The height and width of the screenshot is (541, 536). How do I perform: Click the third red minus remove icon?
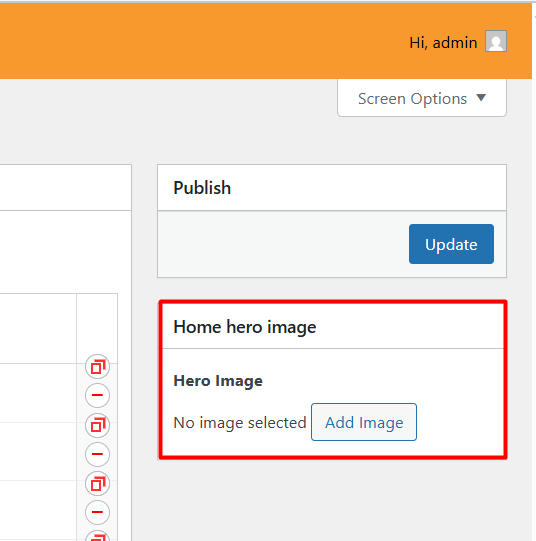[x=98, y=512]
